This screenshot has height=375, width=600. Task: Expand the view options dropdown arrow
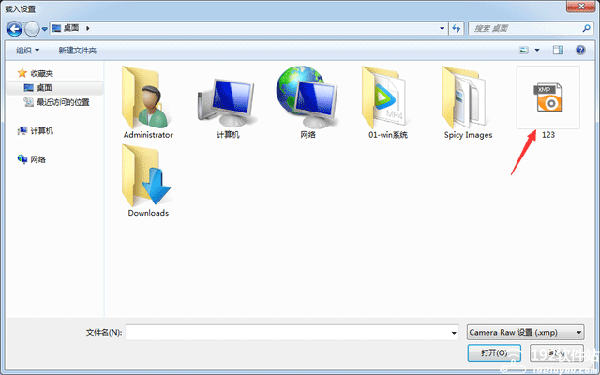(x=537, y=50)
